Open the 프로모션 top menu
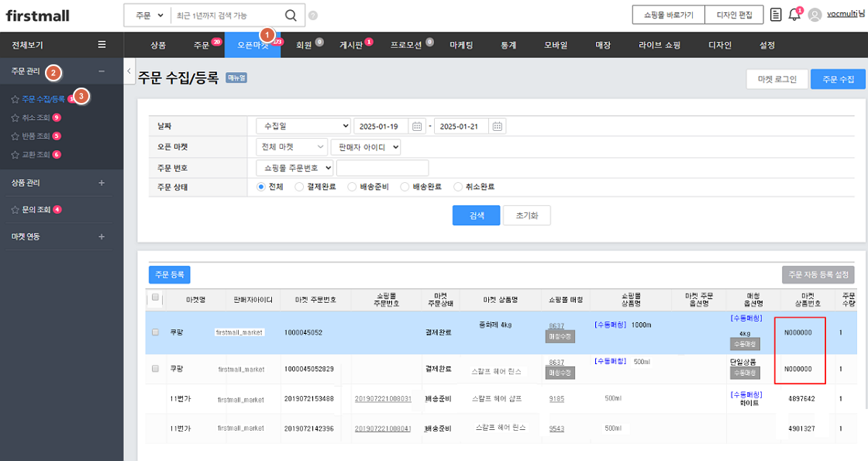Viewport: 868px width, 461px height. [x=406, y=45]
